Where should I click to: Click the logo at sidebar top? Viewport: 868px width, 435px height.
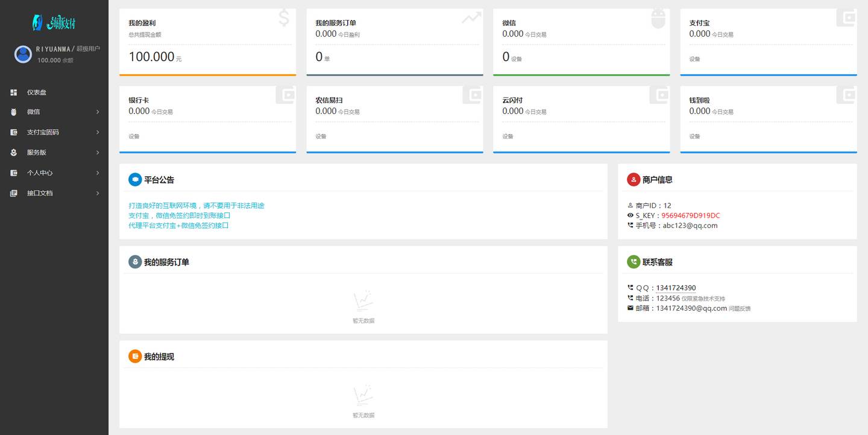pos(54,23)
